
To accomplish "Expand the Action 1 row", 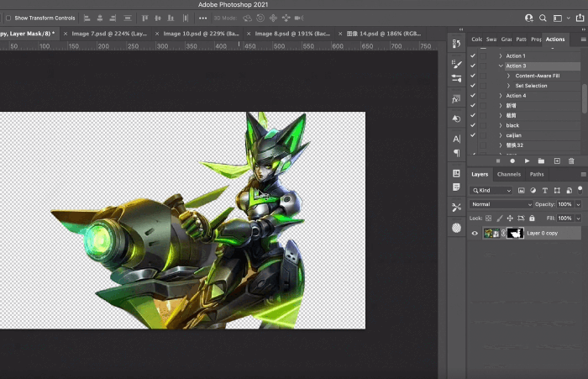I will coord(501,56).
